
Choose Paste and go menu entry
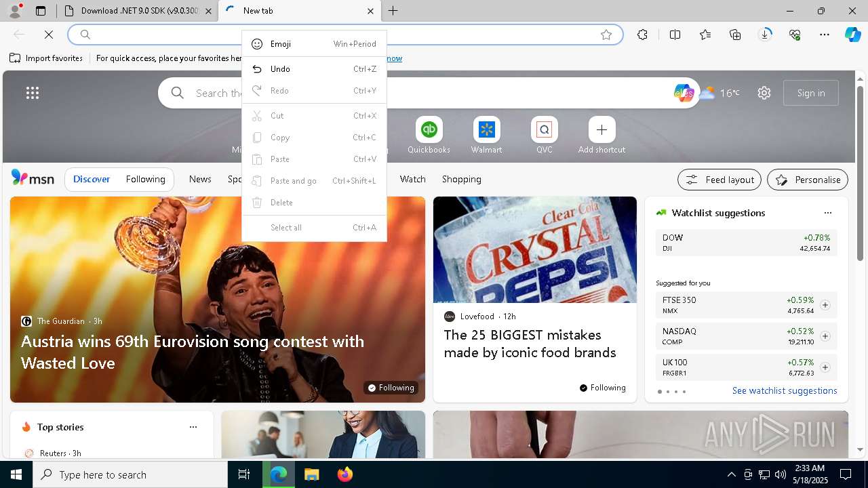click(314, 181)
